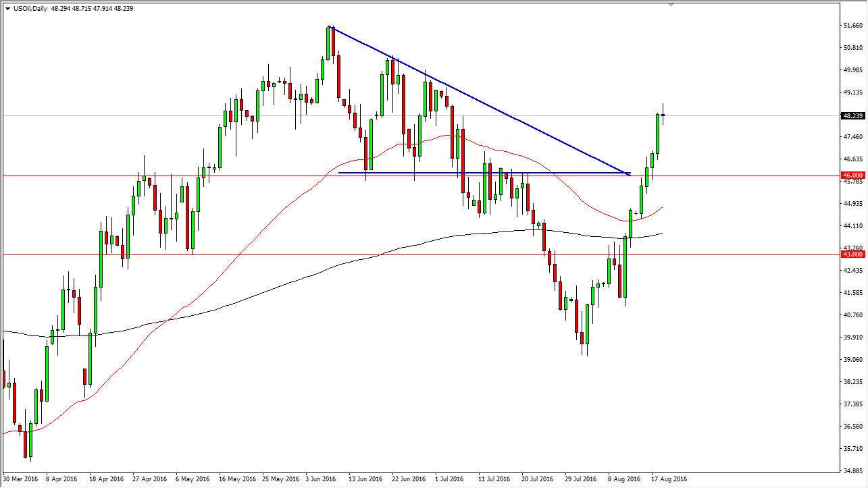Click the 44.935 price axis label

tap(853, 204)
